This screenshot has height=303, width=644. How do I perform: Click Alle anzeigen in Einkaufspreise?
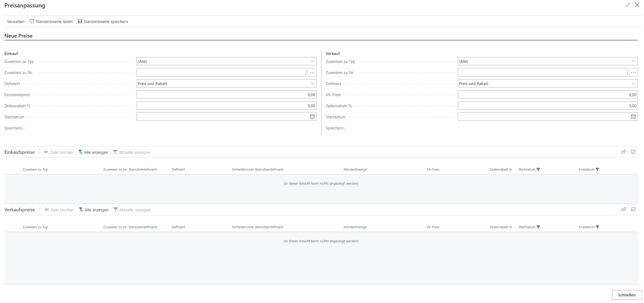(x=93, y=152)
